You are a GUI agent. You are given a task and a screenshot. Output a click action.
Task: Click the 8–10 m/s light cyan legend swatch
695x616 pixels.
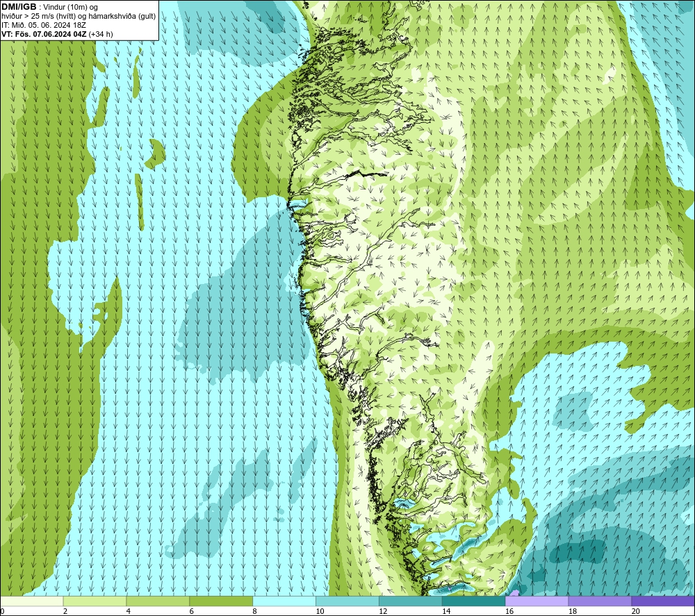pos(284,601)
